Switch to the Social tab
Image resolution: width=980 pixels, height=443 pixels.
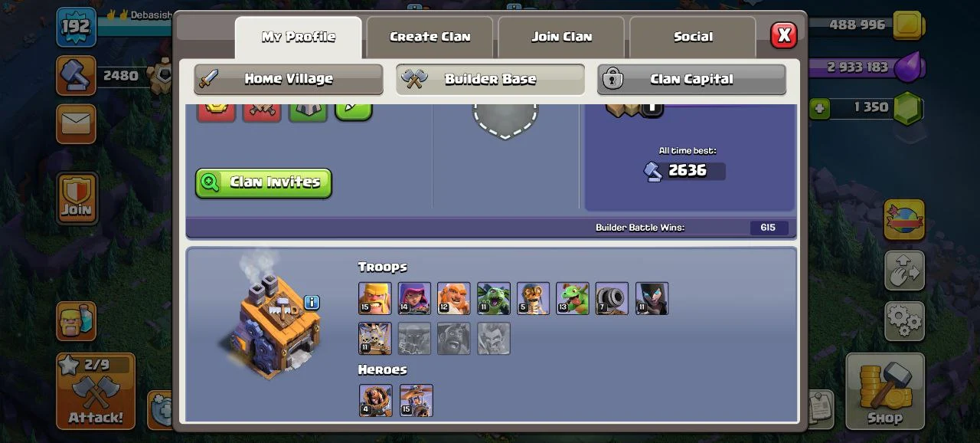pos(693,37)
